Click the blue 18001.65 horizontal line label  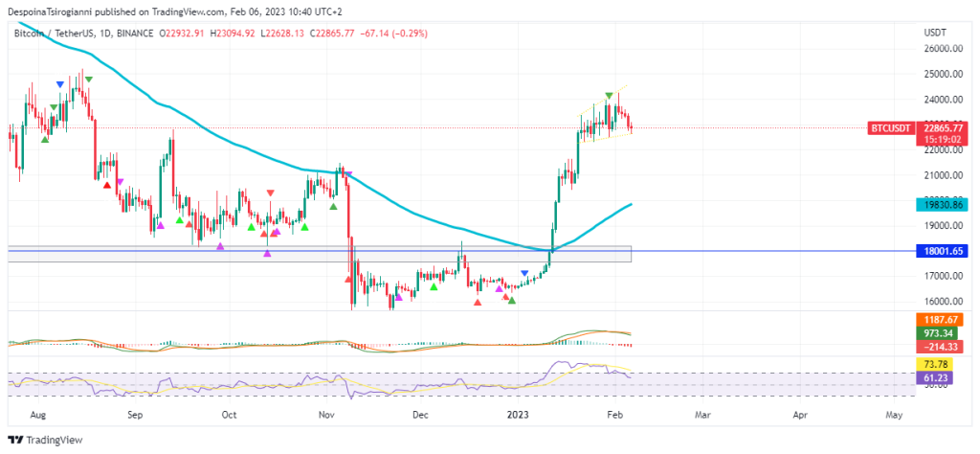tap(942, 251)
